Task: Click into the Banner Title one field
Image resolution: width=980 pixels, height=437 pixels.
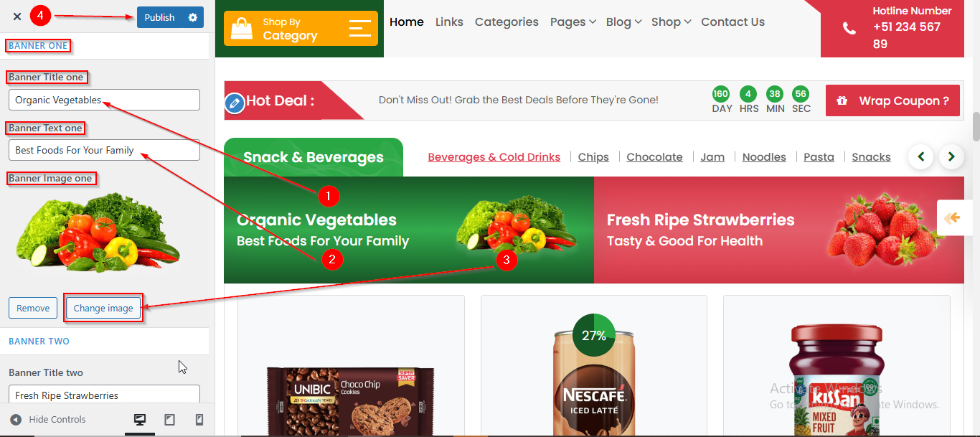Action: coord(104,100)
